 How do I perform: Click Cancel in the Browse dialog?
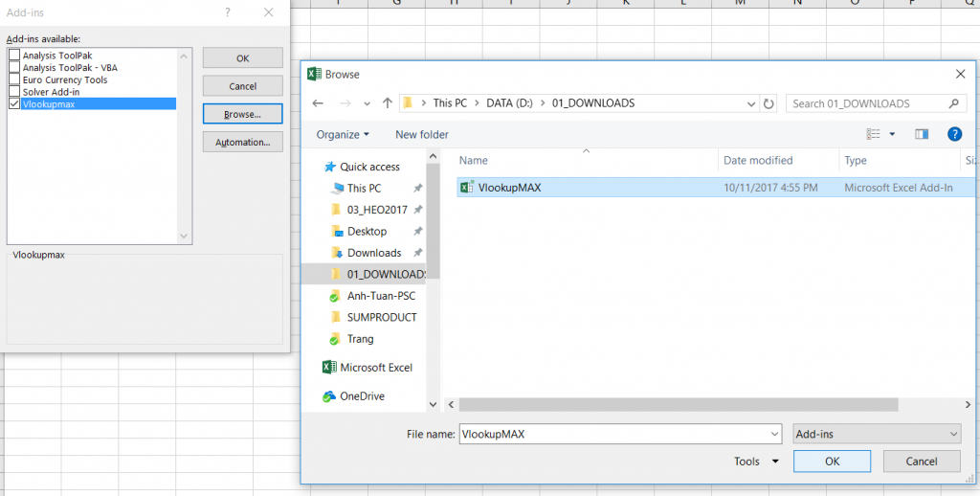pos(922,461)
